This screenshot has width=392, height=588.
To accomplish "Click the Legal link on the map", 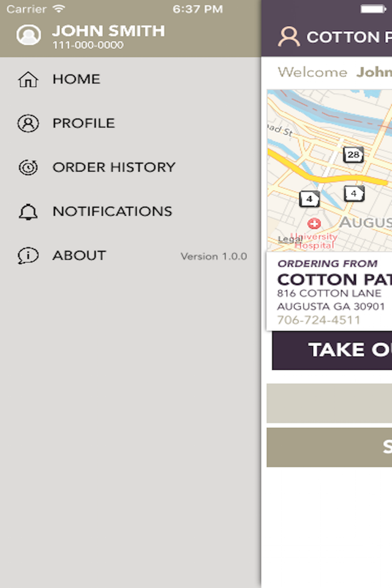I will click(290, 239).
